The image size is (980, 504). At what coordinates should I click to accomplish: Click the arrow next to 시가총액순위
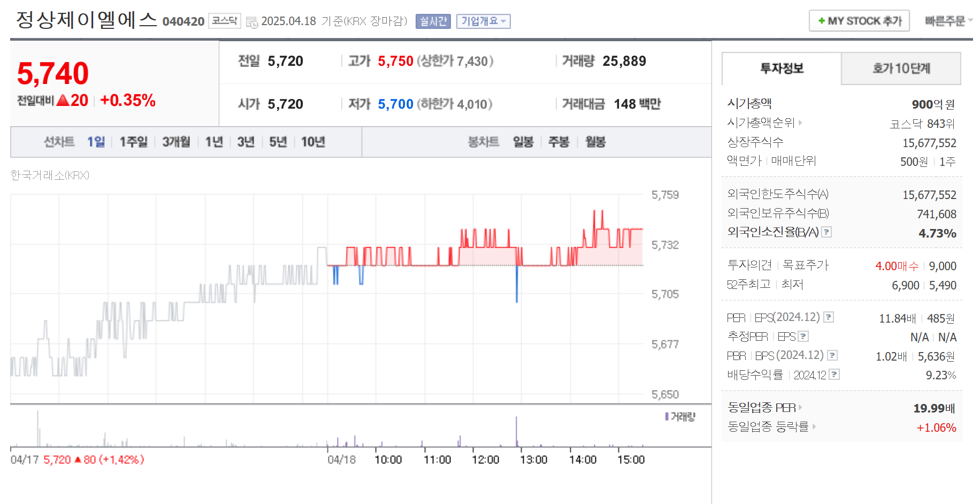[800, 123]
